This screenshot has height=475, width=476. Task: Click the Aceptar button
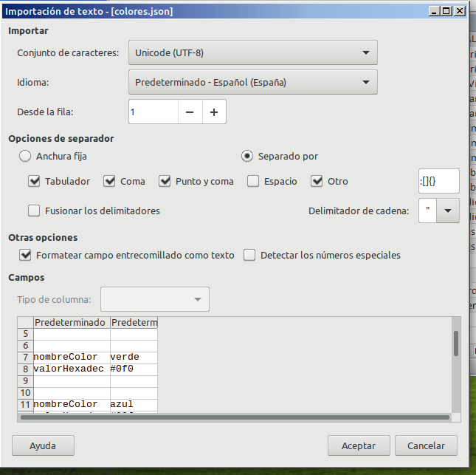click(359, 445)
